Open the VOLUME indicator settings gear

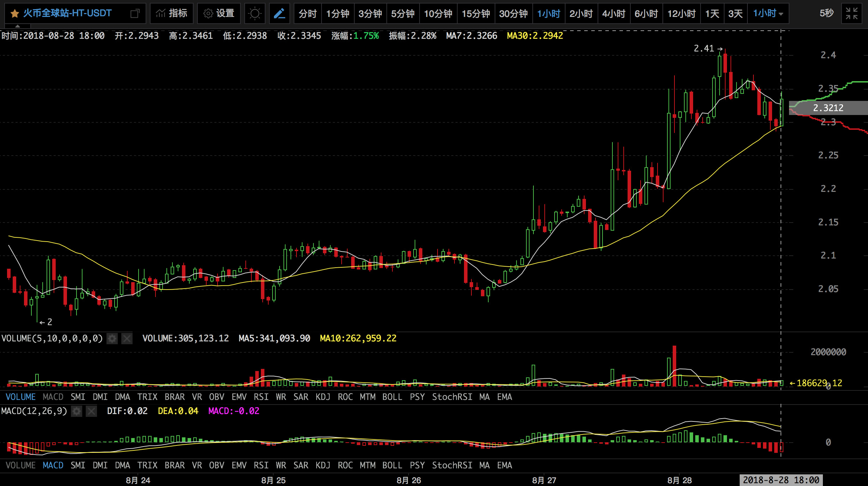112,339
